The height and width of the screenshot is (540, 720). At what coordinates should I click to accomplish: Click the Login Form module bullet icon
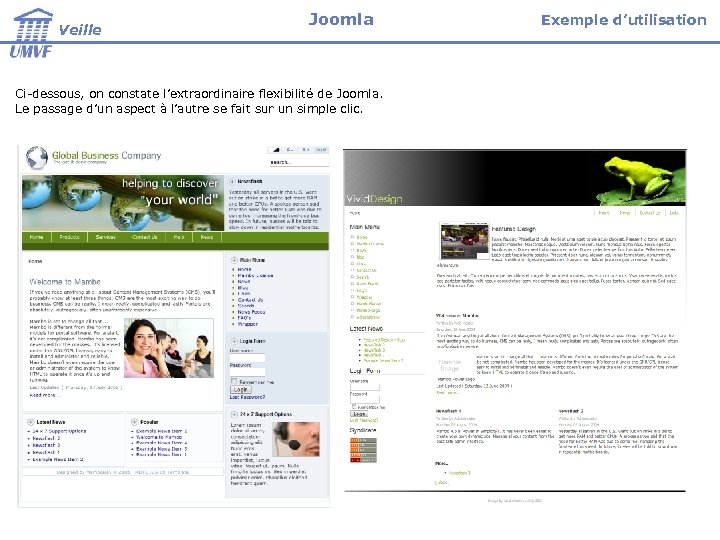point(234,341)
